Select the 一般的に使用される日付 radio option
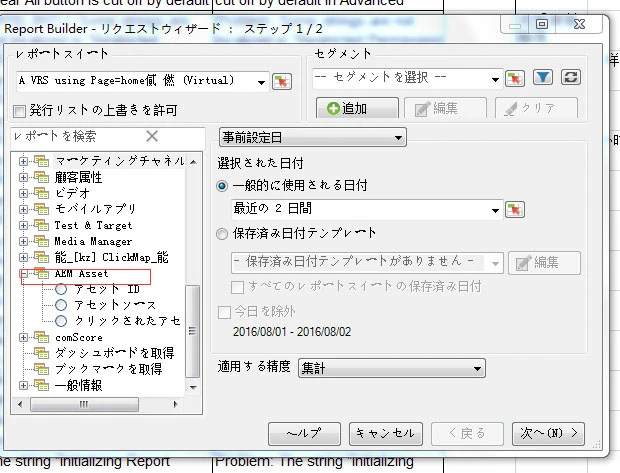Screen dimensions: 620x473 pos(223,186)
